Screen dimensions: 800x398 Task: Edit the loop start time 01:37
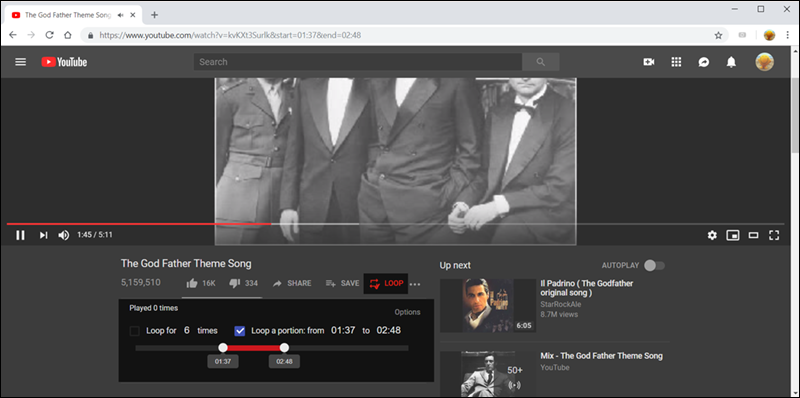[x=343, y=330]
